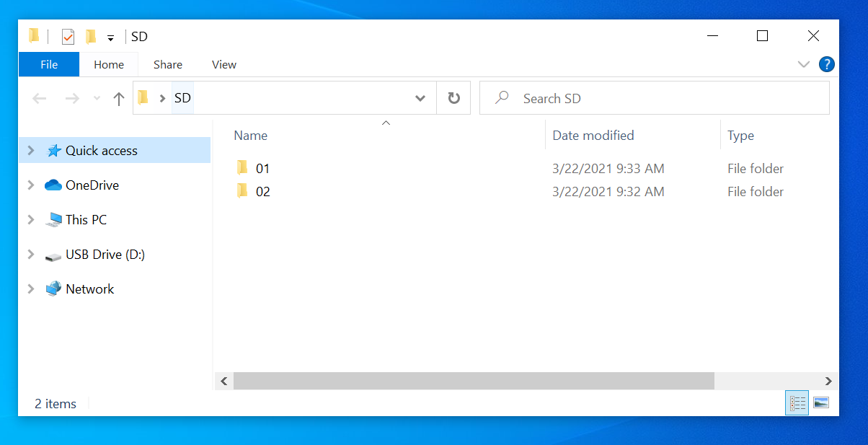Click the horizontal scrollbar right arrow
Image resolution: width=868 pixels, height=445 pixels.
(x=829, y=381)
